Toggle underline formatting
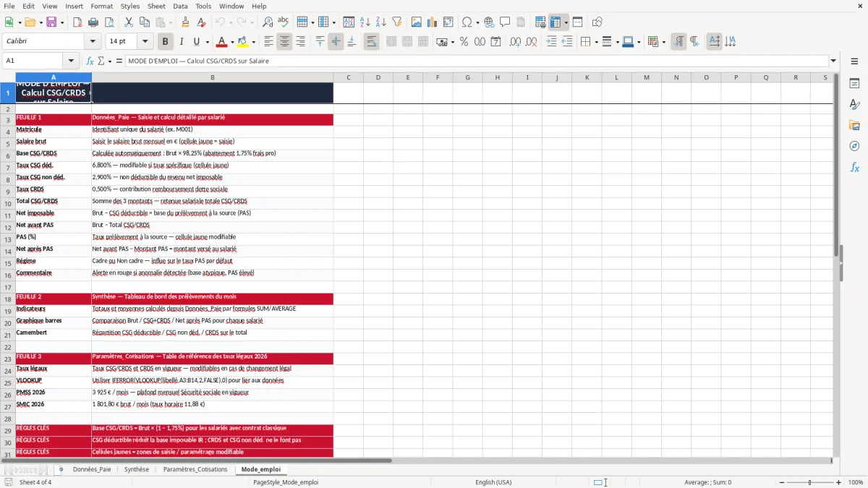This screenshot has width=868, height=488. (196, 42)
